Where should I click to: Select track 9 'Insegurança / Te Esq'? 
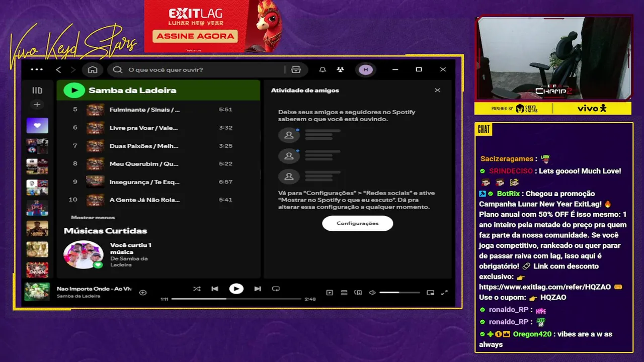click(158, 182)
